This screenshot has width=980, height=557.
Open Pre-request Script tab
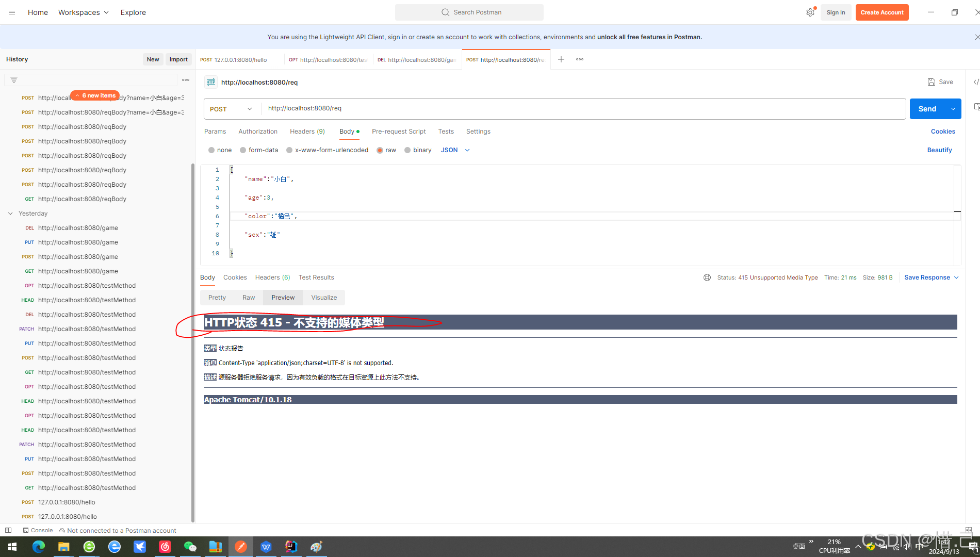point(399,132)
